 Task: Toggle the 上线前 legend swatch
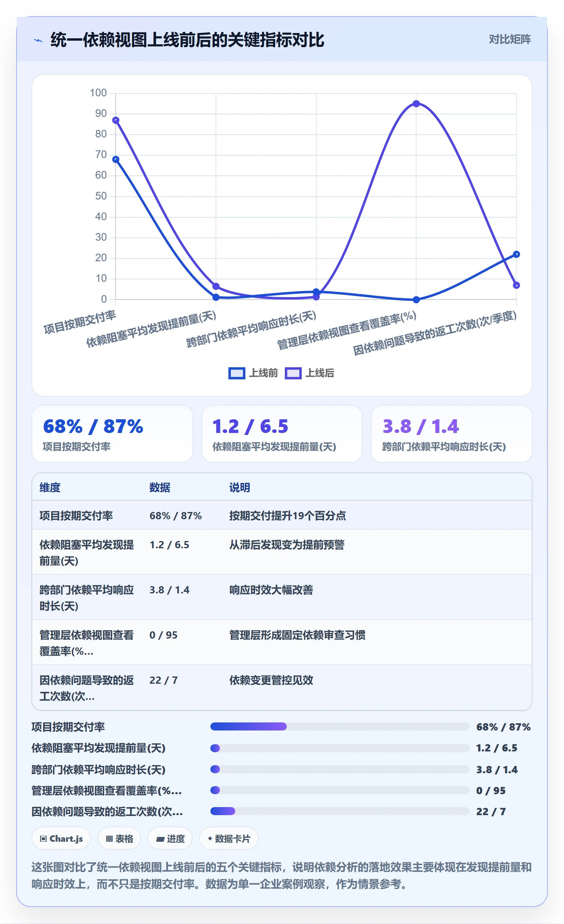236,373
